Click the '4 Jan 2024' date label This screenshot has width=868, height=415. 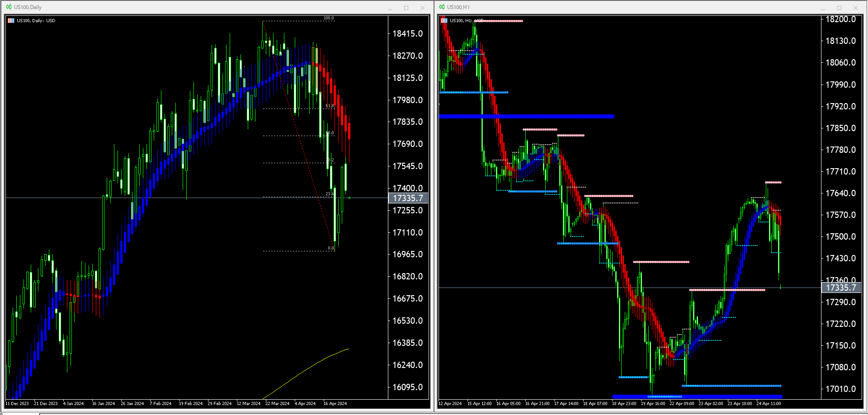tap(73, 404)
